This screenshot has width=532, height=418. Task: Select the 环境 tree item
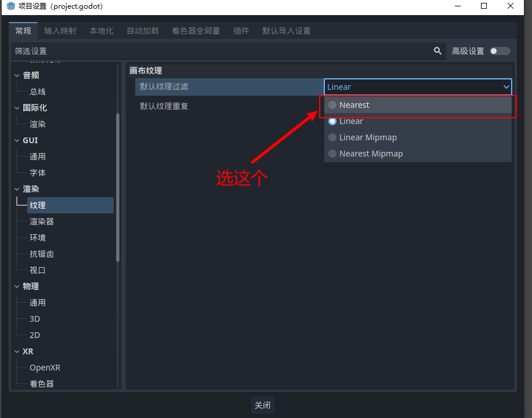[x=37, y=238]
